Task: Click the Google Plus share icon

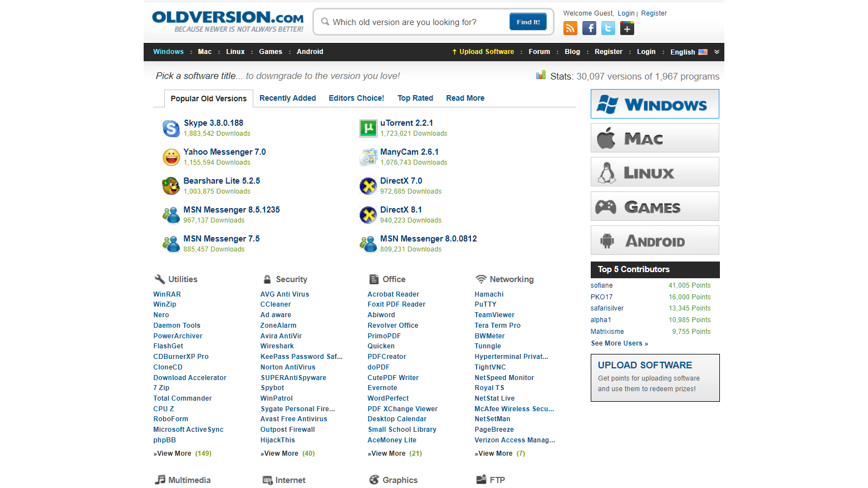Action: [627, 28]
